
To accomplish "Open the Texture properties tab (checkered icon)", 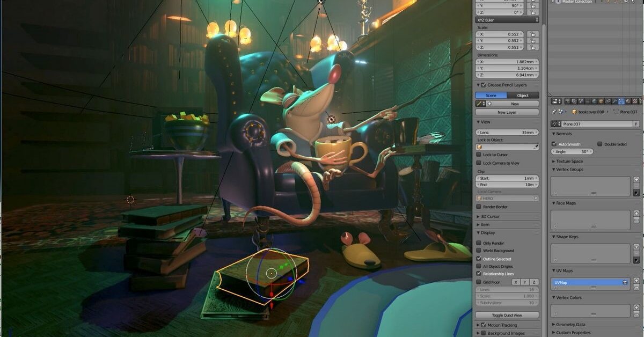I will click(x=634, y=101).
